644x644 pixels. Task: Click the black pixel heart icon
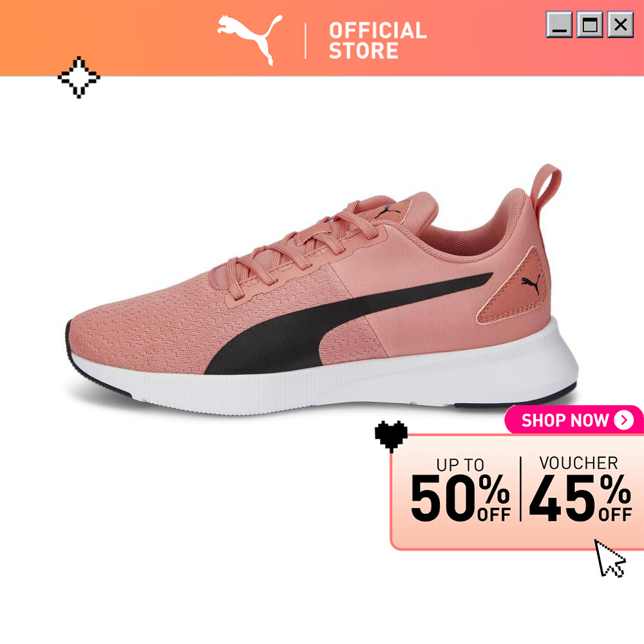click(x=391, y=437)
